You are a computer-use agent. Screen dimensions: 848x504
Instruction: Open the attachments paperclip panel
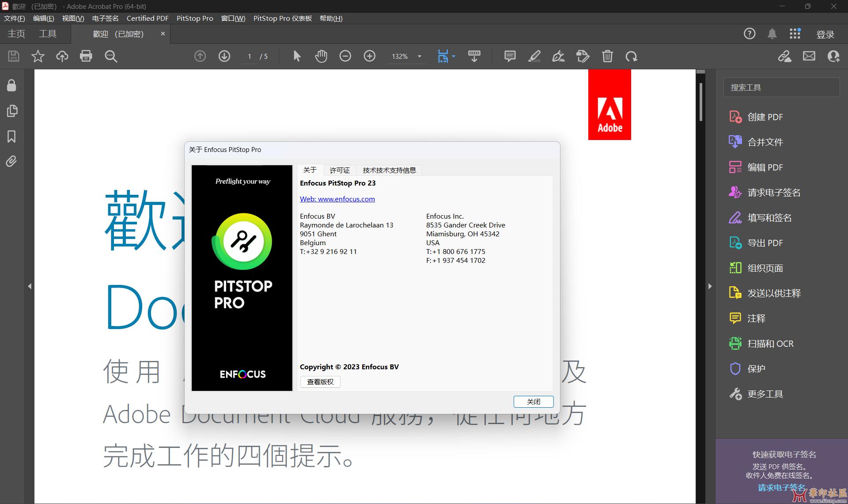click(x=11, y=161)
